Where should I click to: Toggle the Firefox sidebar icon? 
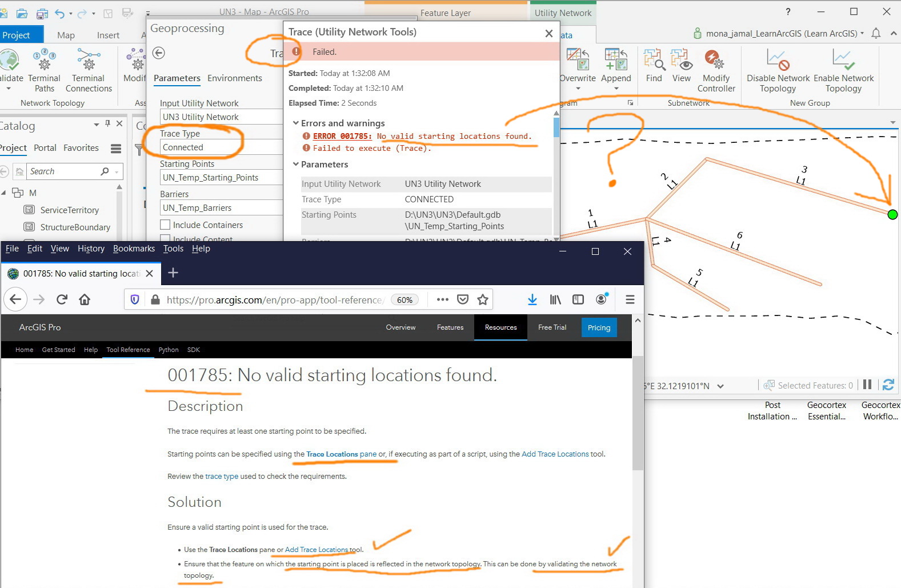(578, 299)
